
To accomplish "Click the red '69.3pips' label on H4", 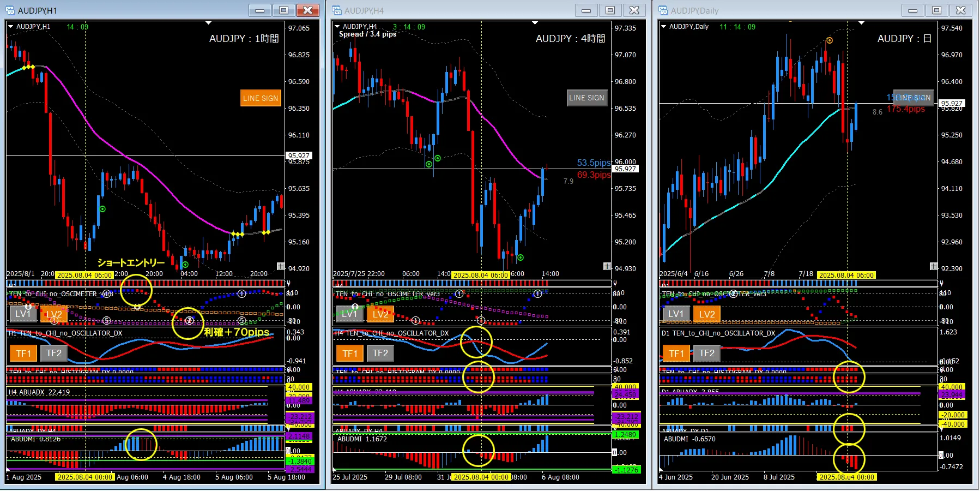I will (594, 175).
